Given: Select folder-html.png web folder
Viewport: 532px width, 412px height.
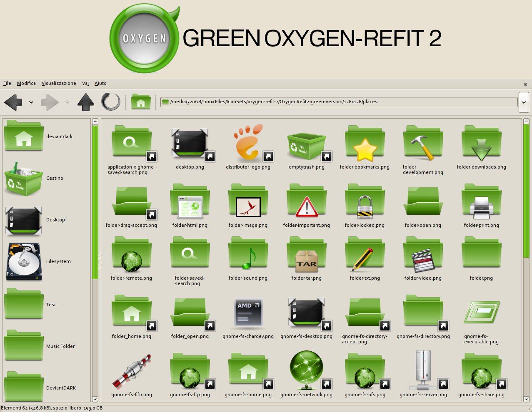Looking at the screenshot, I should click(x=190, y=202).
